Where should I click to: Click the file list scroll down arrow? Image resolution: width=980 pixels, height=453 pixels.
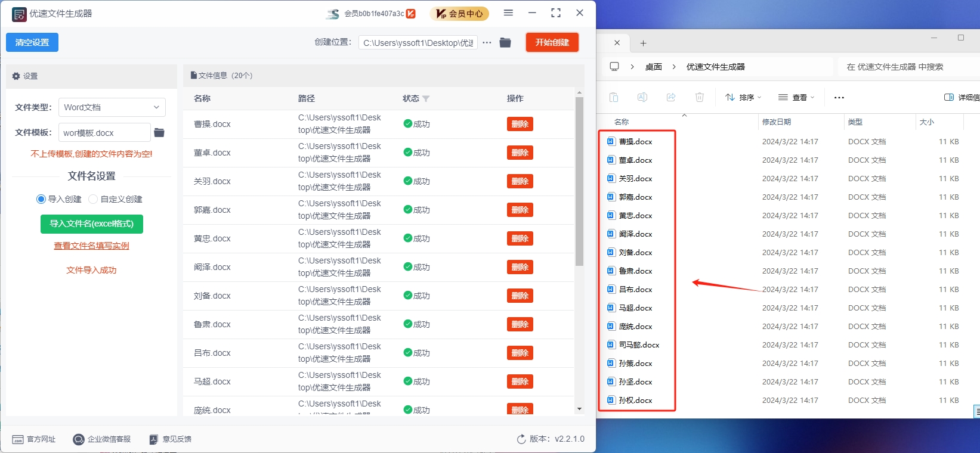click(579, 409)
